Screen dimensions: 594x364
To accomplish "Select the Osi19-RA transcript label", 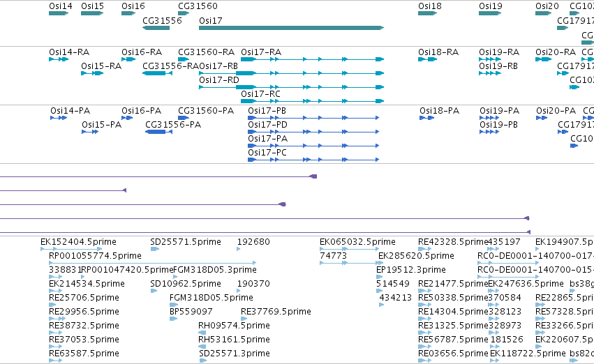I will [x=499, y=52].
